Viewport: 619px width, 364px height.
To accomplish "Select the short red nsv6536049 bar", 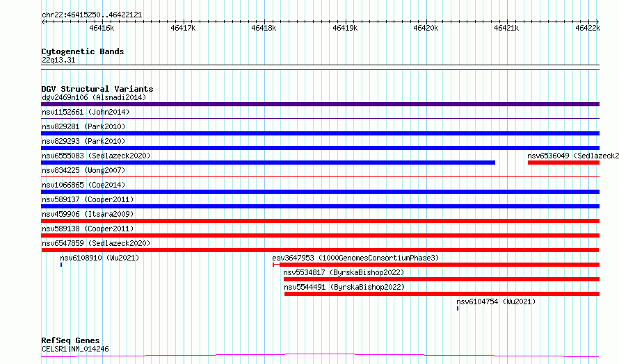I will click(564, 163).
